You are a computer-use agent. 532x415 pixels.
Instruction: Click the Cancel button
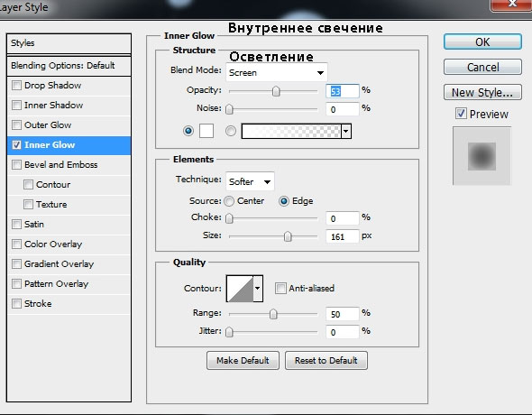point(482,67)
